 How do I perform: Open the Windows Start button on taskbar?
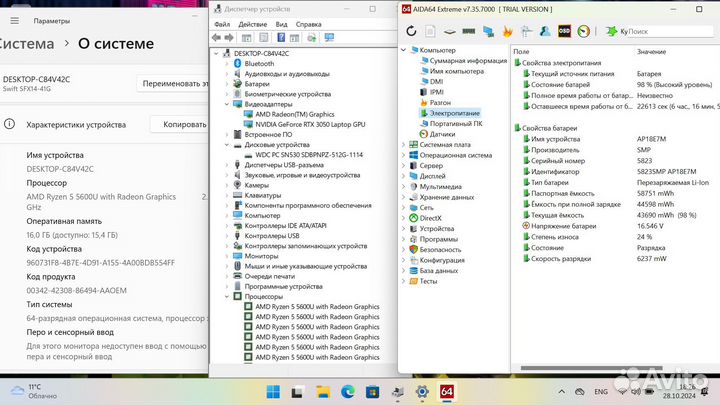pyautogui.click(x=273, y=392)
